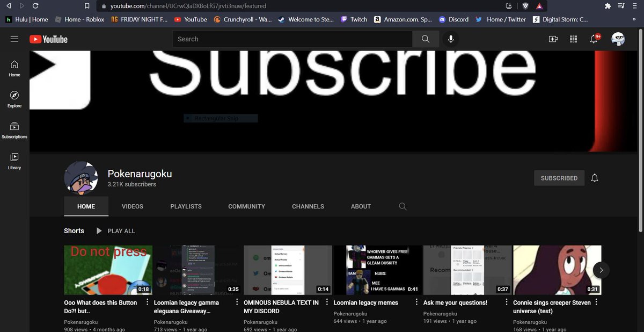Open the Connie sings creeper thumbnail

pos(557,270)
